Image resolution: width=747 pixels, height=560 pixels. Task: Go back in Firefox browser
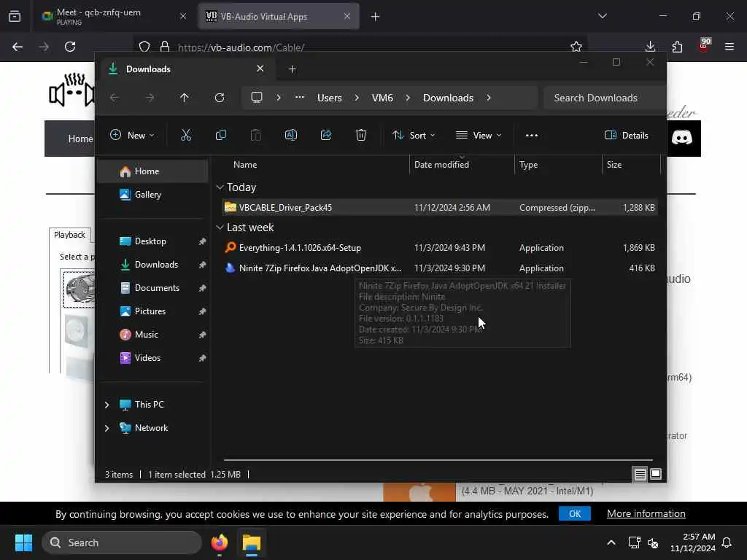coord(18,47)
